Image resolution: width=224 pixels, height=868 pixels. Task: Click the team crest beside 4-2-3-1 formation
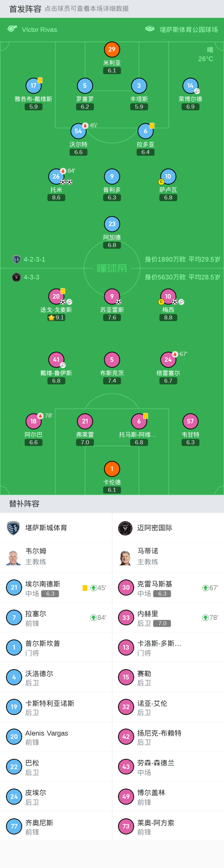[x=16, y=259]
